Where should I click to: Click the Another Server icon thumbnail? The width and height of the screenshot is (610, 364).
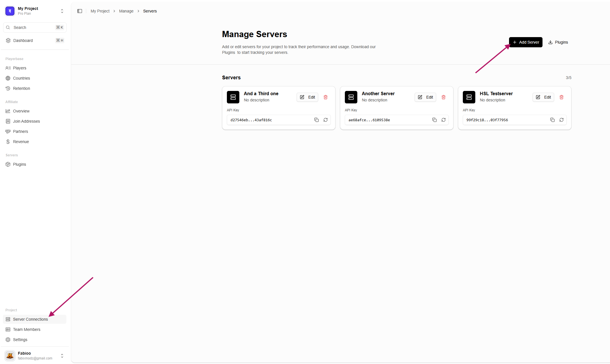[351, 97]
